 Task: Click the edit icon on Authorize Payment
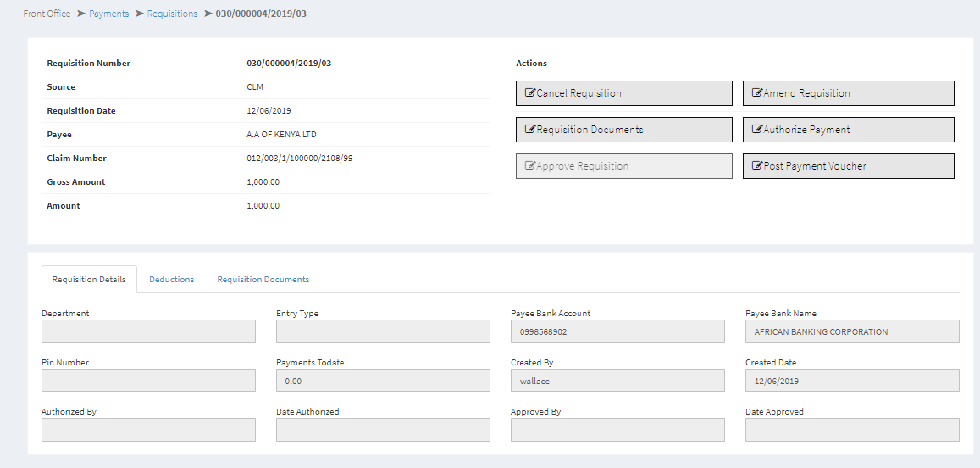757,130
